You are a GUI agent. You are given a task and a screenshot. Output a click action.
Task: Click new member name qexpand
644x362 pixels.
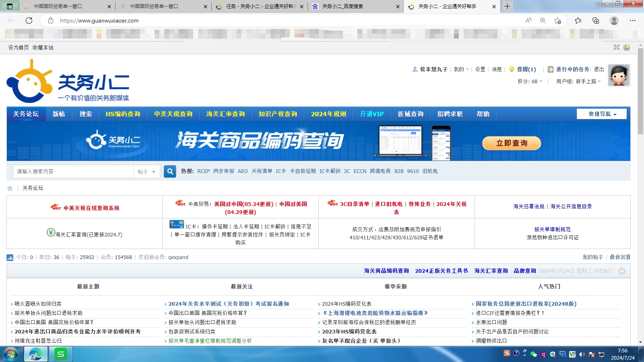pos(178,257)
